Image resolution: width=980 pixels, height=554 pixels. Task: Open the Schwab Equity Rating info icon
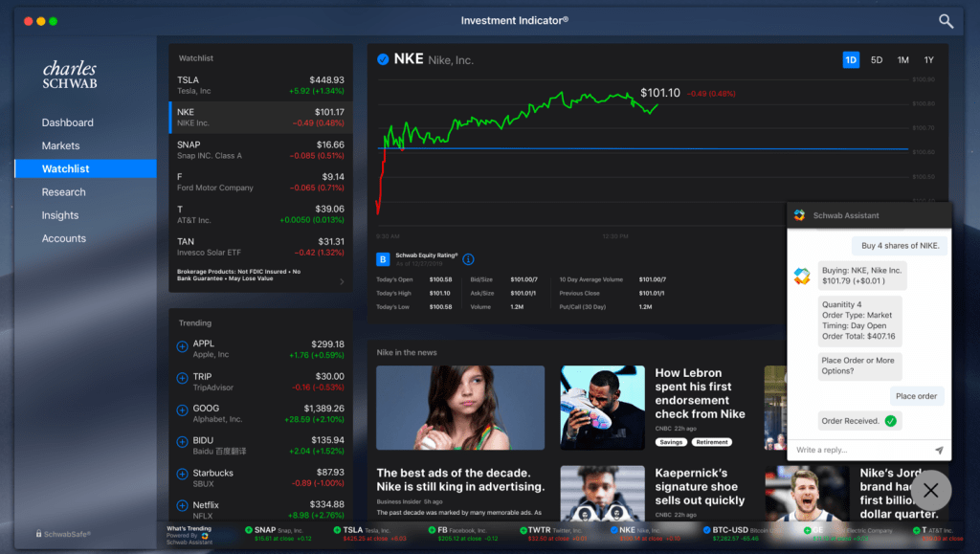pyautogui.click(x=468, y=259)
